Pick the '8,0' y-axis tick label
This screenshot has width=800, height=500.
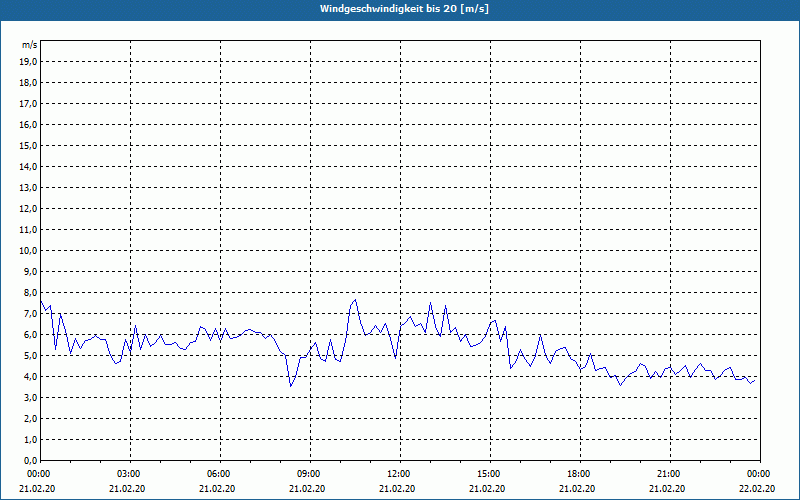pos(31,292)
